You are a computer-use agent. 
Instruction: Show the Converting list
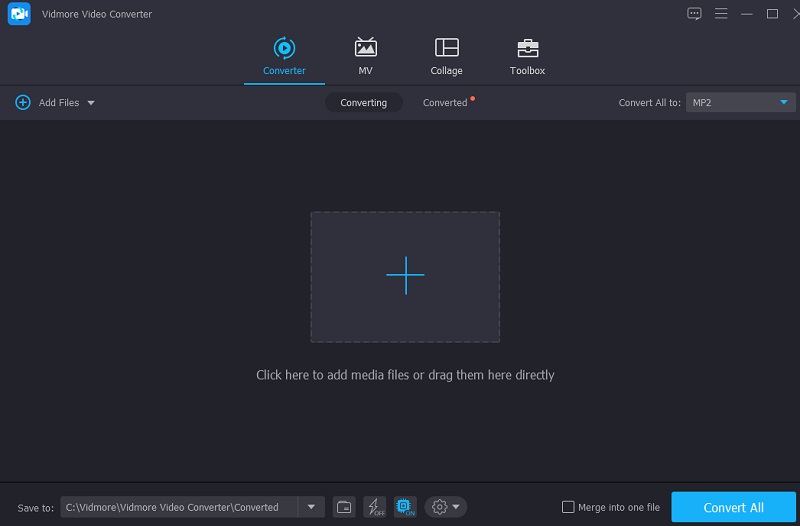363,103
